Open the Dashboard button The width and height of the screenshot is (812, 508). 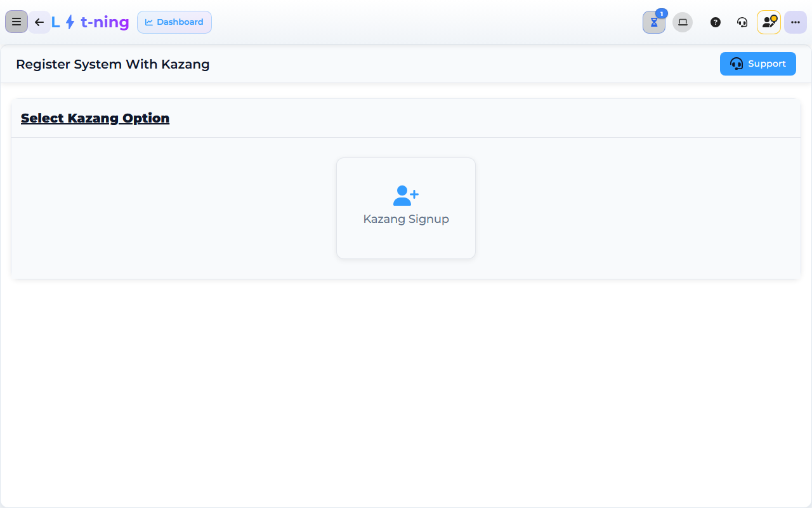point(174,22)
